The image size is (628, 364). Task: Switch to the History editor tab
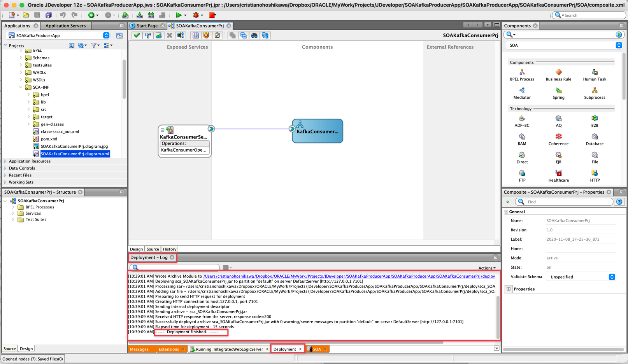(170, 249)
